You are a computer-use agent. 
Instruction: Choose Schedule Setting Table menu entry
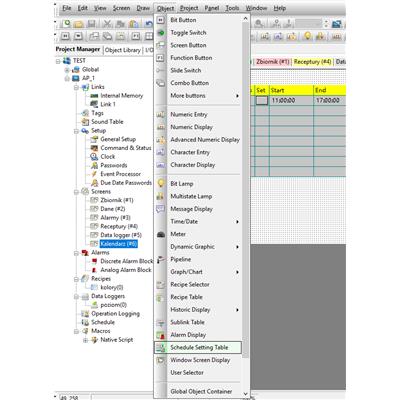point(198,348)
